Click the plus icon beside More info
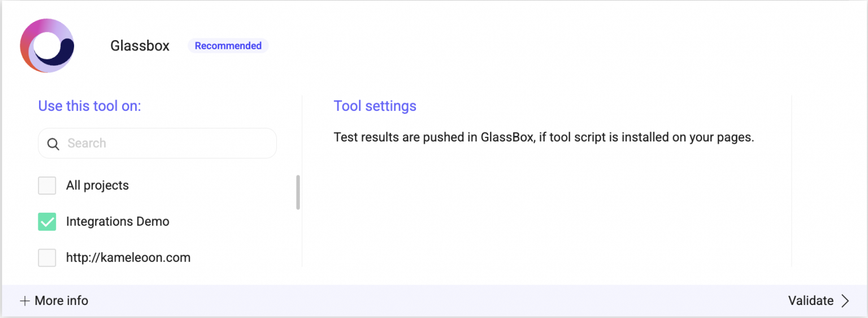This screenshot has height=318, width=868. 24,301
